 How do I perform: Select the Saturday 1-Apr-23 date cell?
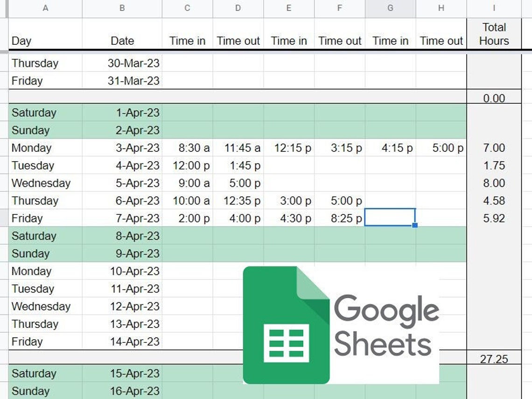coord(122,113)
